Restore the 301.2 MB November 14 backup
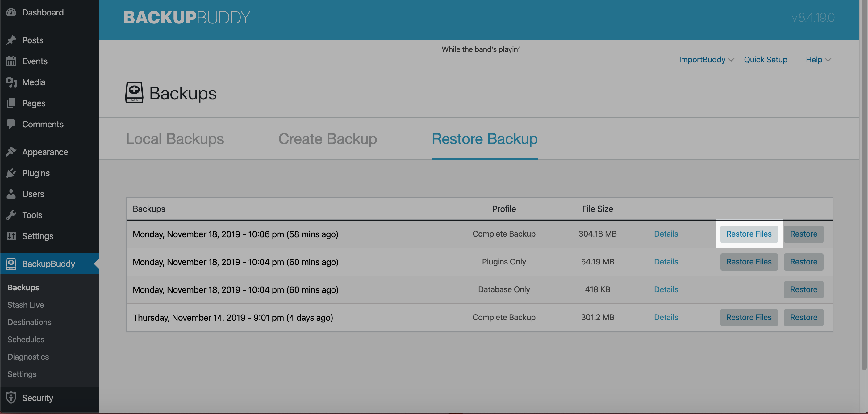Viewport: 868px width, 414px height. pyautogui.click(x=804, y=318)
